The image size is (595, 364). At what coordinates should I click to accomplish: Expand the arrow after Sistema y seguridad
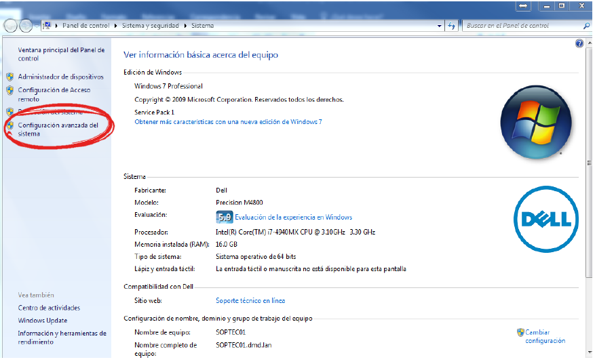tap(186, 26)
